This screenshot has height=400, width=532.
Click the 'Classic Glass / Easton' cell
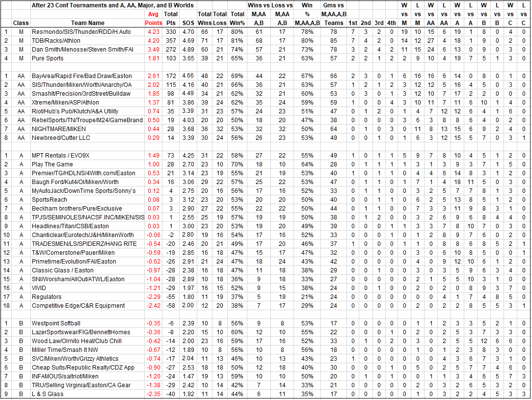[87, 270]
